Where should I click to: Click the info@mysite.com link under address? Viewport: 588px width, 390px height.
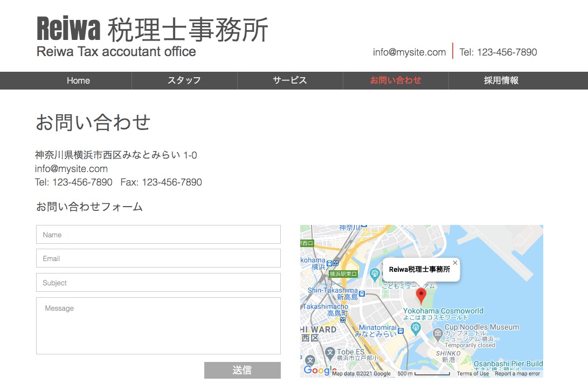[71, 169]
